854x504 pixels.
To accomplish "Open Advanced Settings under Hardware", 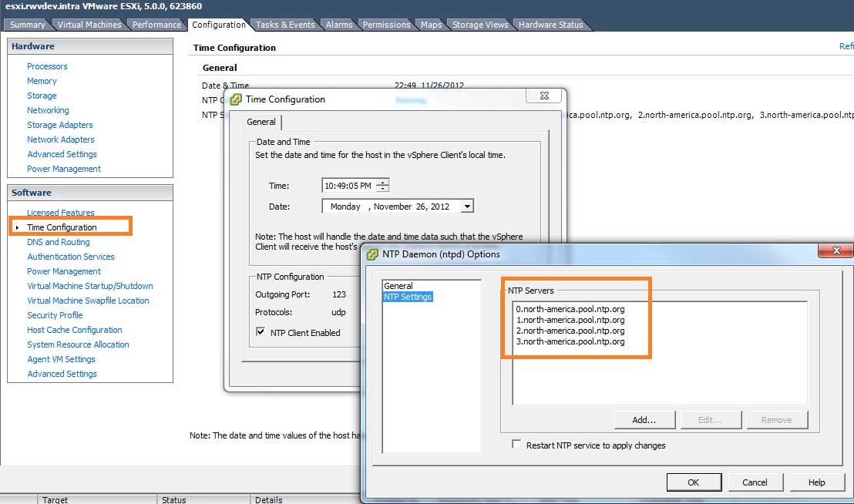I will click(x=62, y=155).
